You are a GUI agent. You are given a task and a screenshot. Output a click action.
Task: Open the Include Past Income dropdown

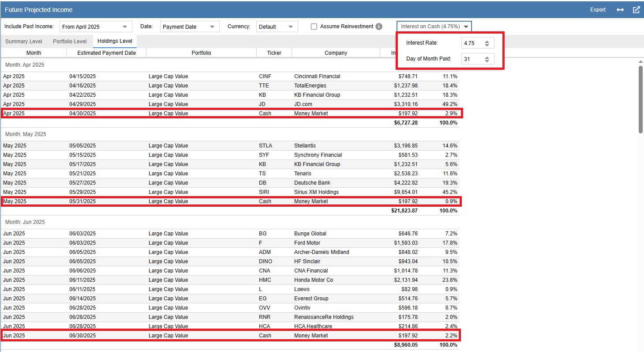(x=96, y=26)
